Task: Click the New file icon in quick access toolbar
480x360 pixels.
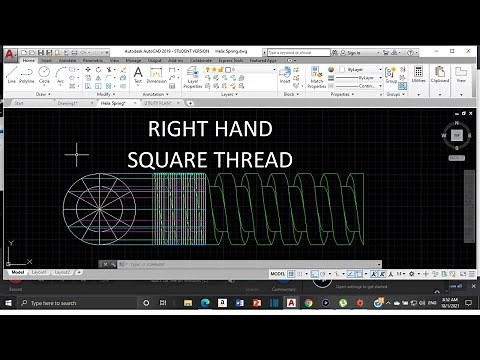Action: pyautogui.click(x=24, y=52)
